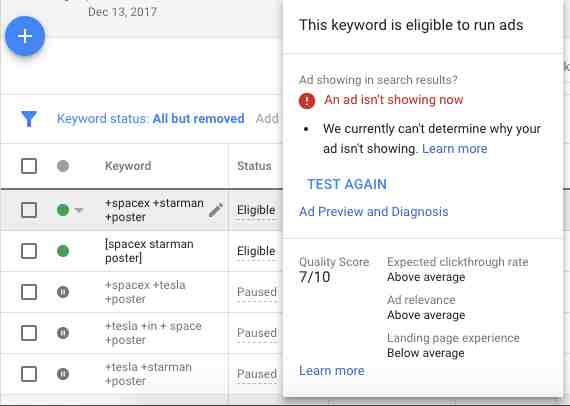Viewport: 570px width, 406px height.
Task: Toggle the select-all checkbox in header row
Action: [x=29, y=166]
